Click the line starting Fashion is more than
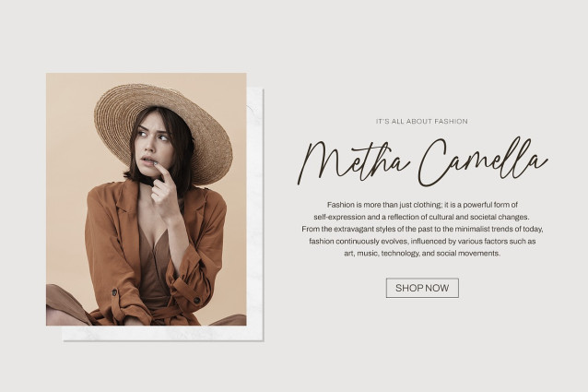This screenshot has height=392, width=588. click(422, 205)
